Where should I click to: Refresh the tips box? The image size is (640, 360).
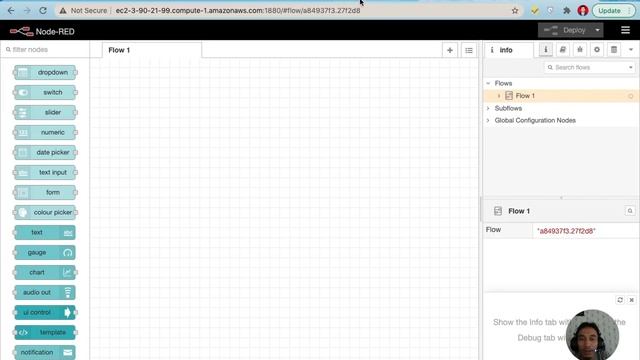[620, 300]
